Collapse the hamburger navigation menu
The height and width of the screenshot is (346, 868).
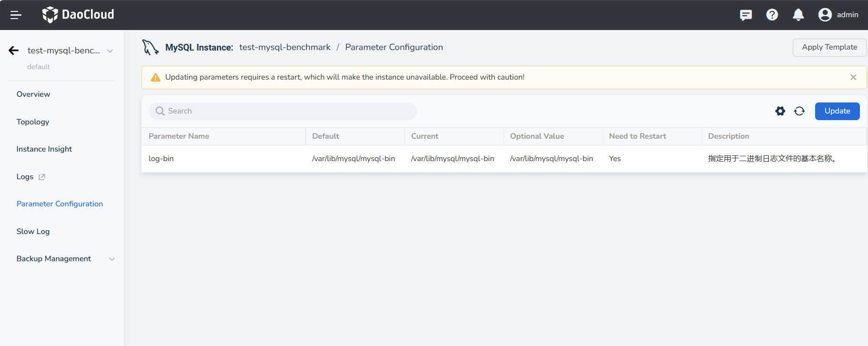click(x=16, y=15)
